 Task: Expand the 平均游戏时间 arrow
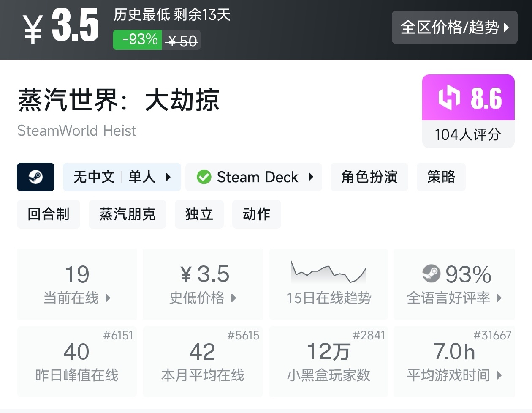pos(499,375)
